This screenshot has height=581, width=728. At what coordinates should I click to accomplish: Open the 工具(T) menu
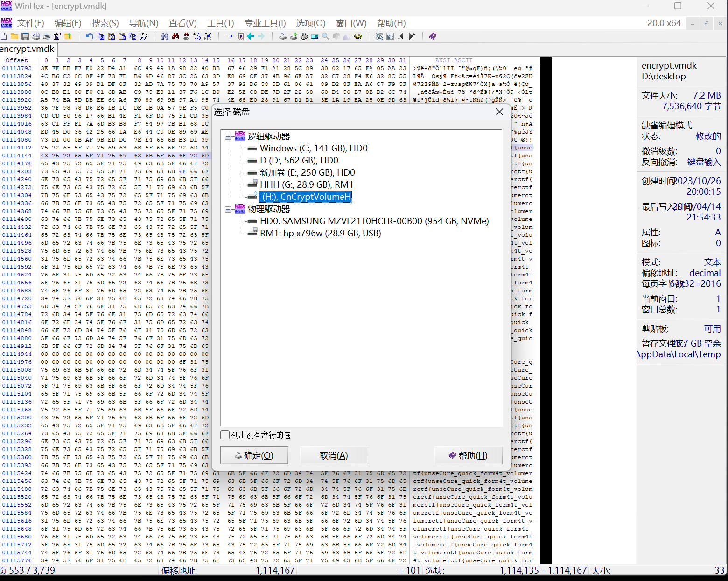pos(221,23)
